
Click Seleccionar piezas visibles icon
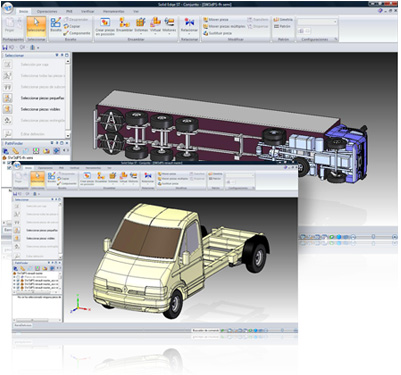click(8, 109)
